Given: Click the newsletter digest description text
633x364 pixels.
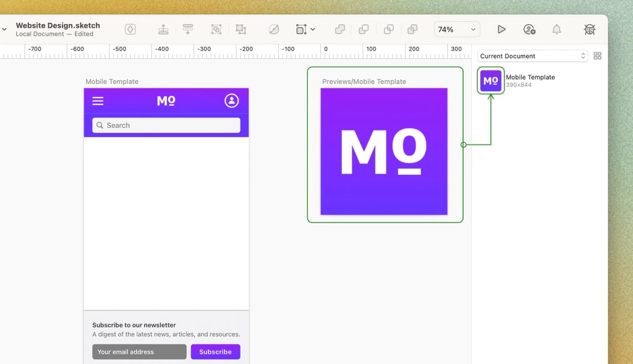Looking at the screenshot, I should (x=166, y=334).
